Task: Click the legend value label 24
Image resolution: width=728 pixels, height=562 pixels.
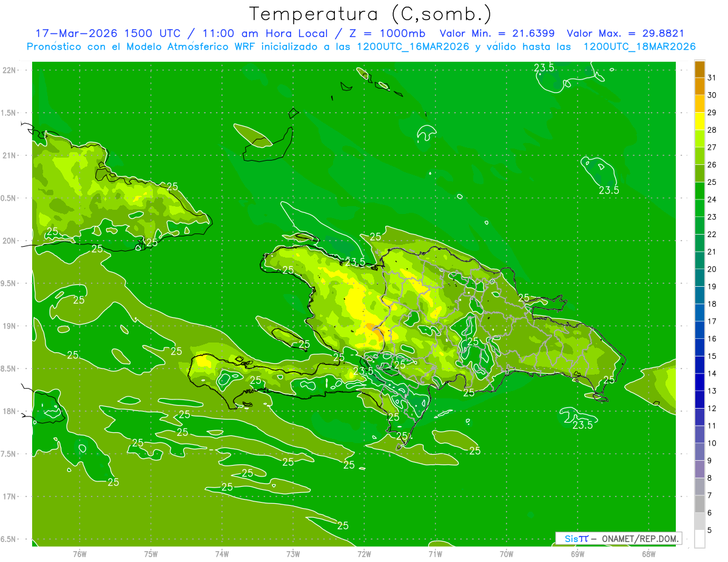Action: (x=712, y=199)
